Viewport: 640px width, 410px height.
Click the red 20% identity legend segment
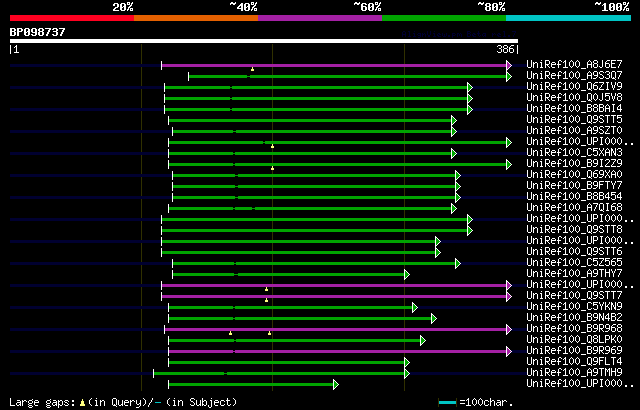(x=72, y=18)
